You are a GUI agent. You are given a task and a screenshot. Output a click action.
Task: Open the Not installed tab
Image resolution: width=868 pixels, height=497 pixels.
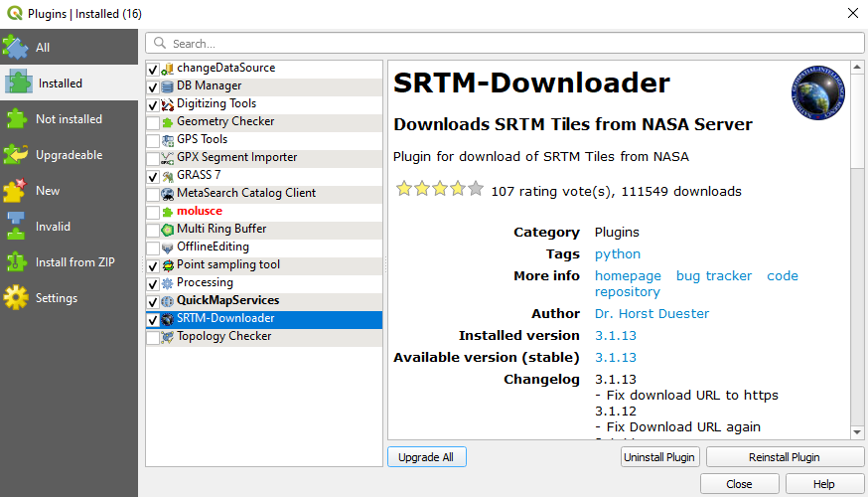(69, 119)
